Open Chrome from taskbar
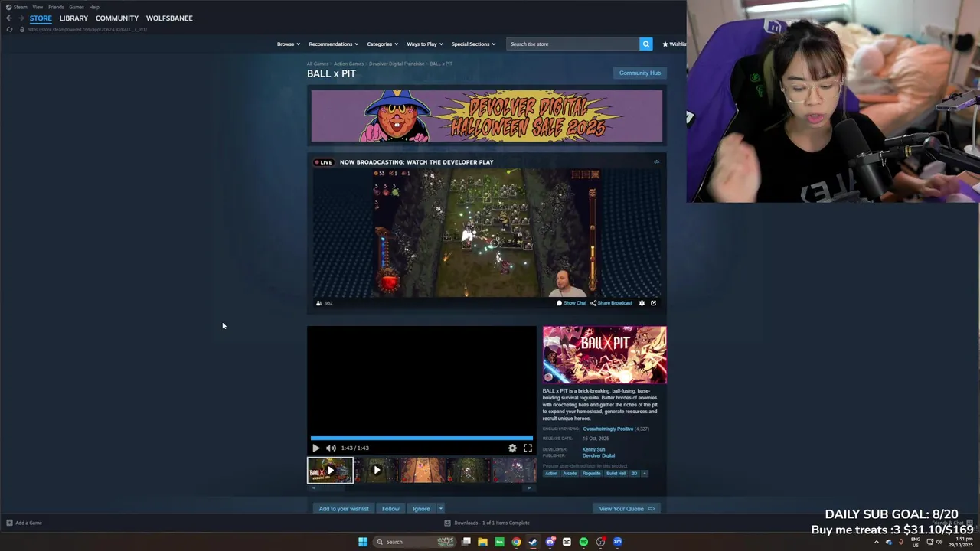The height and width of the screenshot is (551, 980). tap(516, 542)
